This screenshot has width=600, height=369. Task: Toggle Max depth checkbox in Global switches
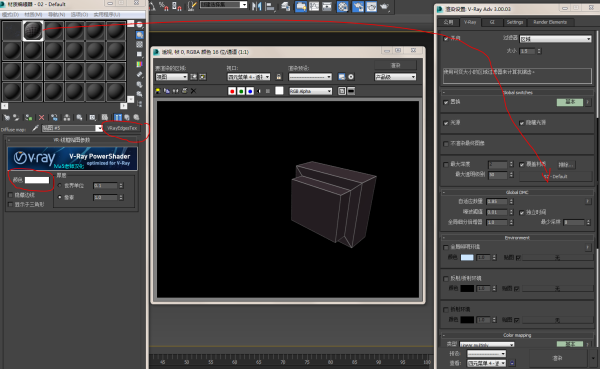(x=446, y=165)
